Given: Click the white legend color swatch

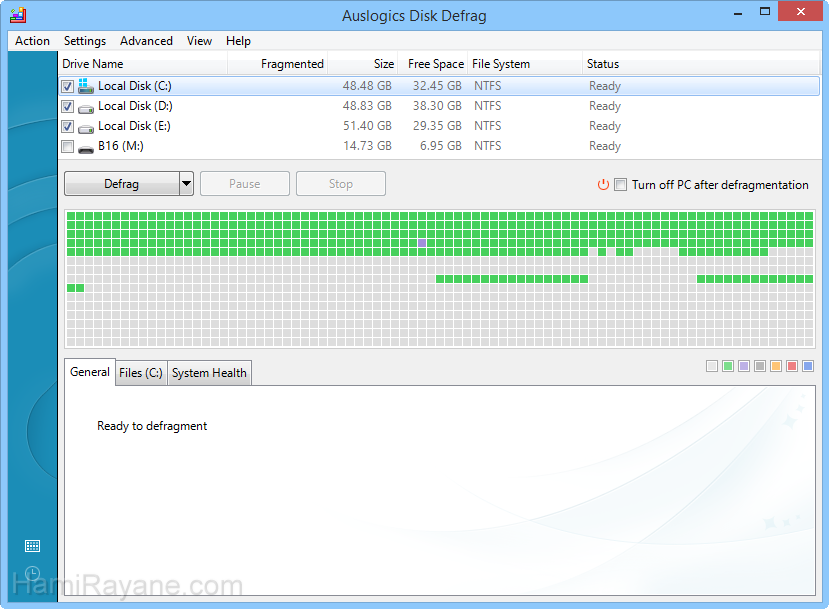Looking at the screenshot, I should (x=712, y=366).
